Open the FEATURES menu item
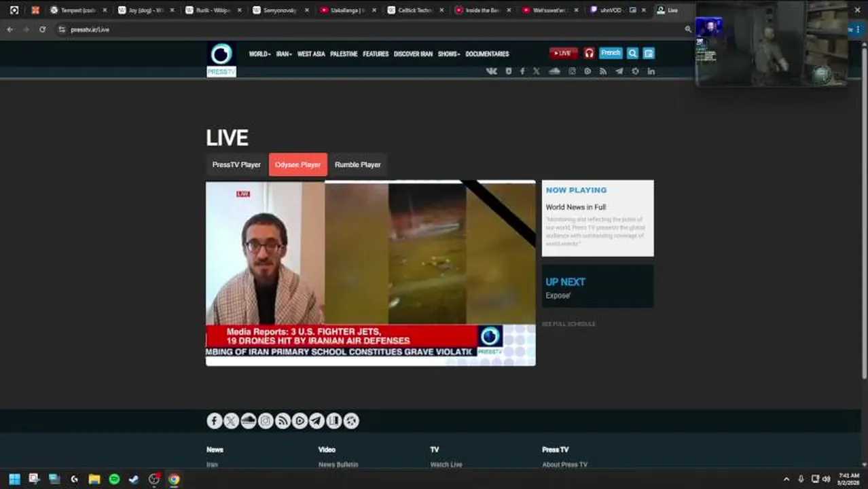Image resolution: width=868 pixels, height=489 pixels. [x=376, y=54]
